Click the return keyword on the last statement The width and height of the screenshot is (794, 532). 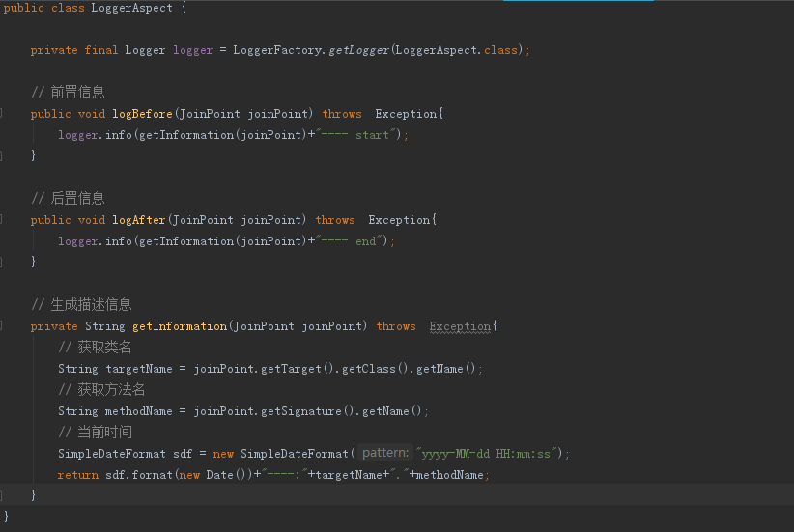point(77,475)
